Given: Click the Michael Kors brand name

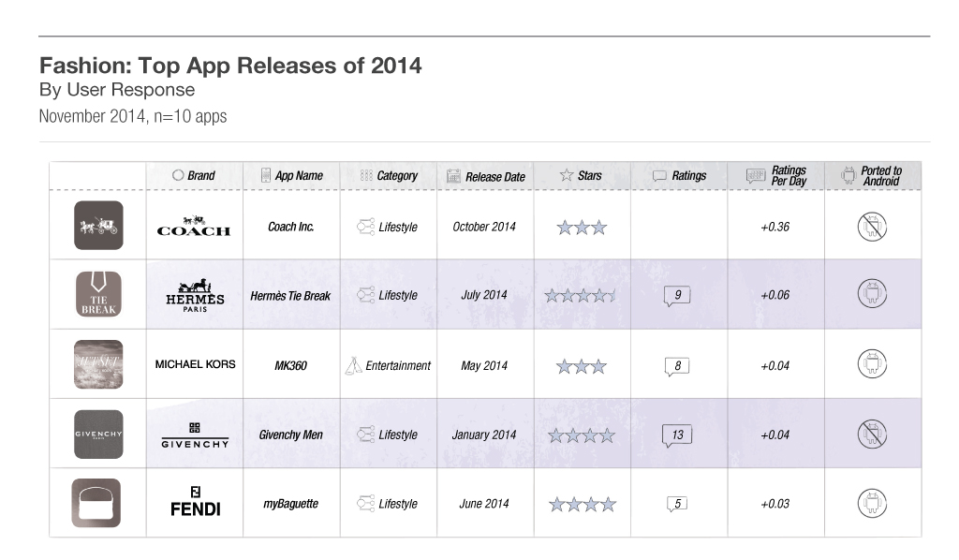Looking at the screenshot, I should pyautogui.click(x=195, y=364).
